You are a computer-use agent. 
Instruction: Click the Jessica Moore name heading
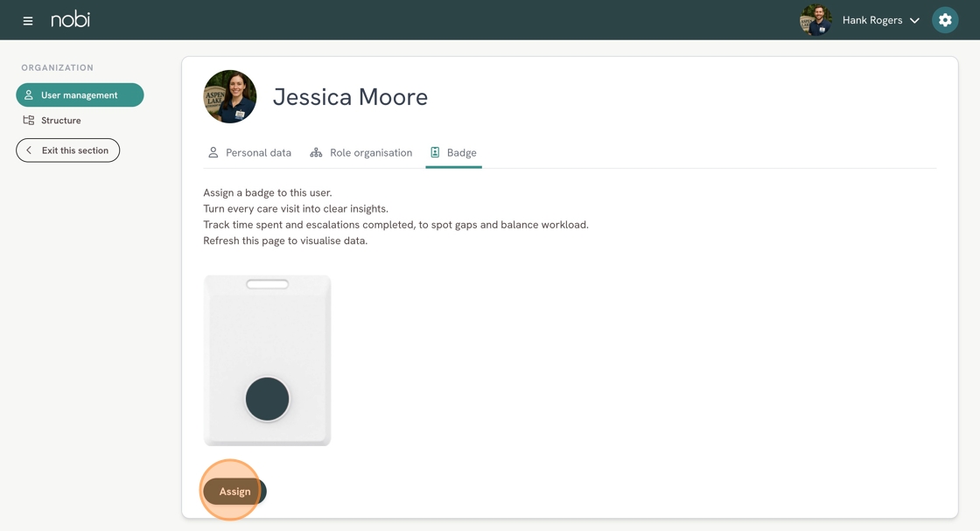coord(350,97)
